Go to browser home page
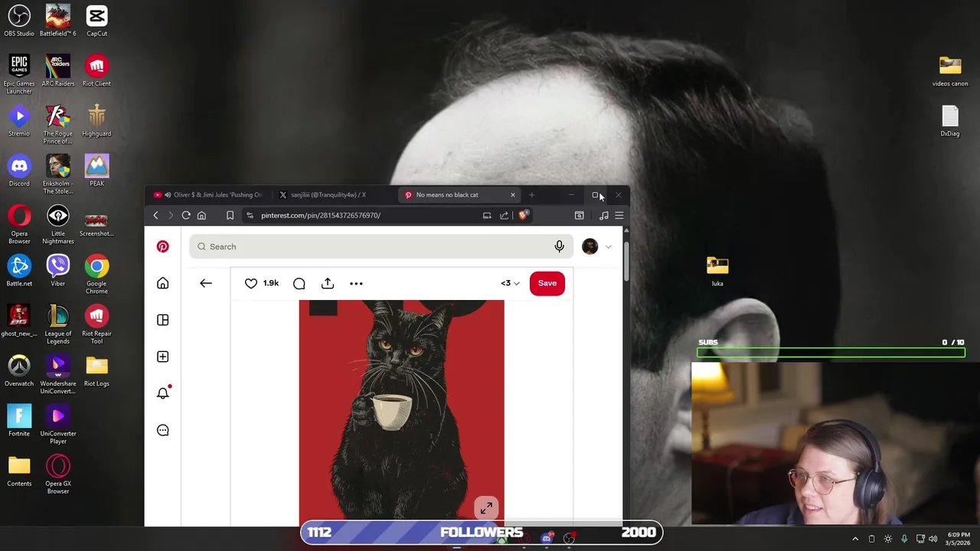Viewport: 980px width, 551px height. pos(201,215)
